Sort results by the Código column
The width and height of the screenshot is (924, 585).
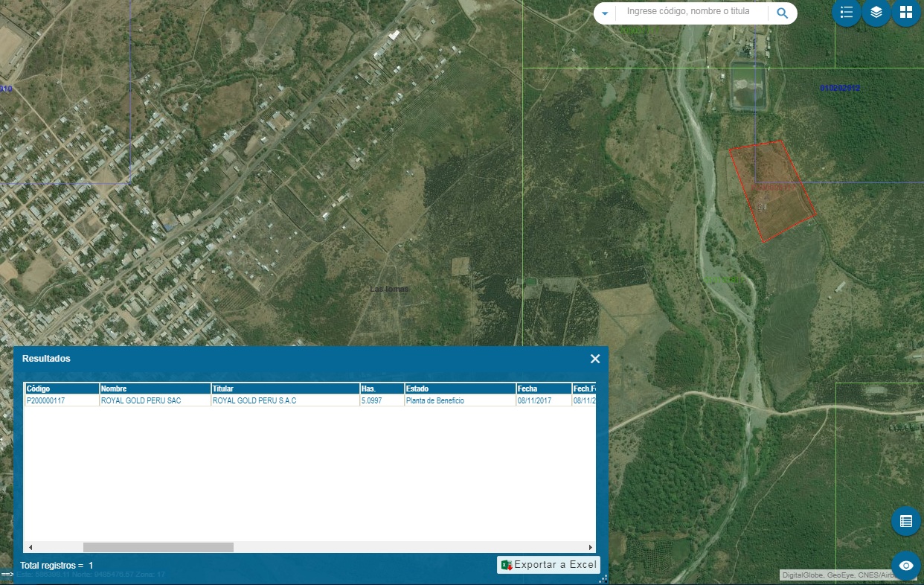pos(62,389)
